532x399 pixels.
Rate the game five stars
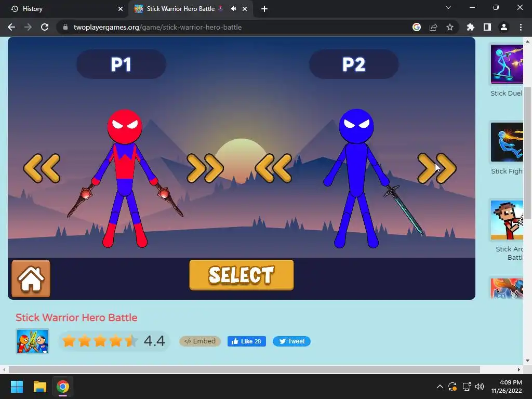click(x=131, y=341)
